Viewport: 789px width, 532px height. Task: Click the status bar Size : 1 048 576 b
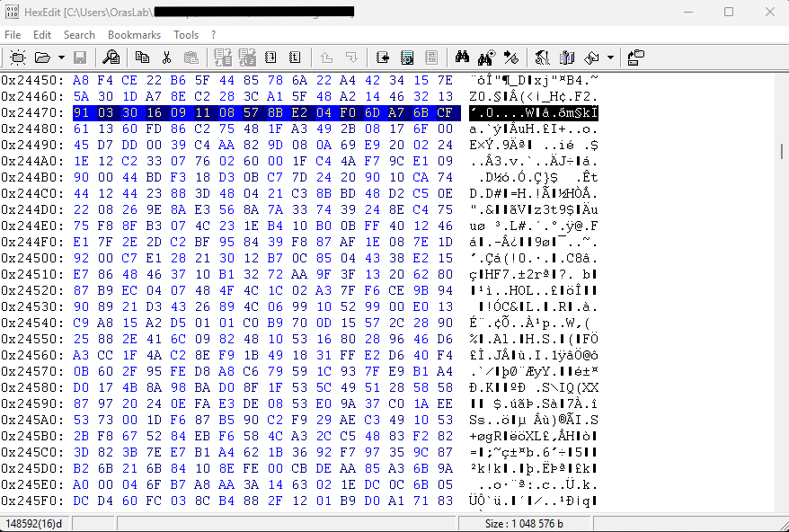[x=524, y=524]
